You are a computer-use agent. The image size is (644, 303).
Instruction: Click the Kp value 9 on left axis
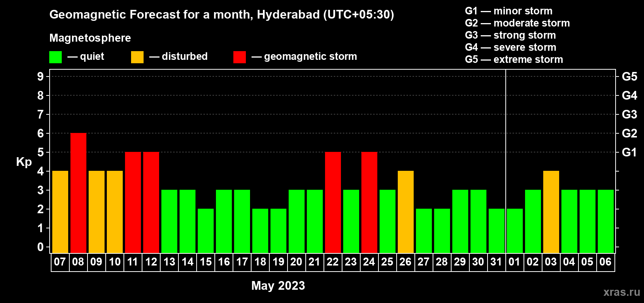(41, 77)
